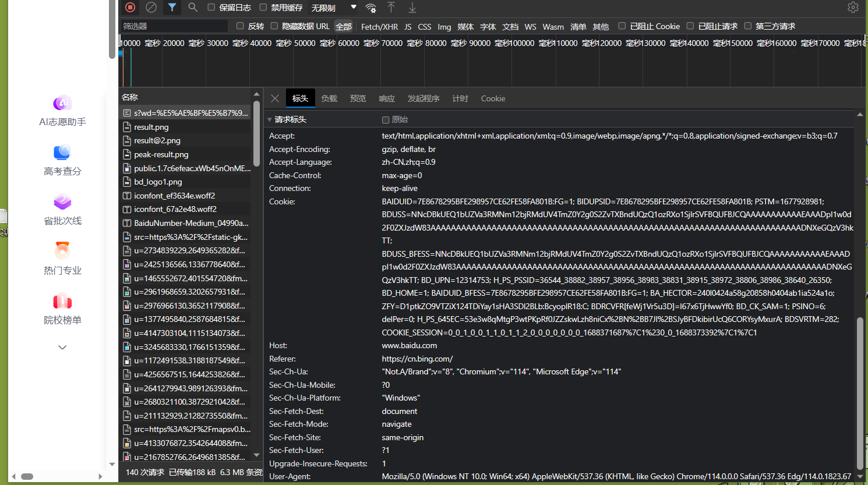
Task: Filter by CSS type
Action: pos(425,27)
